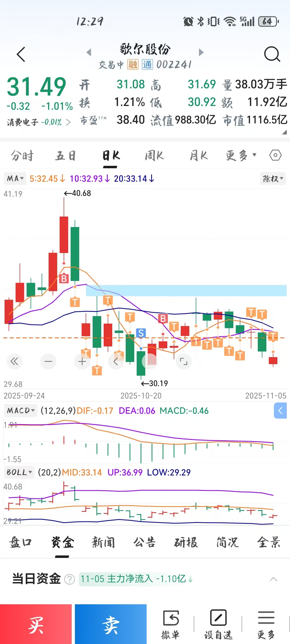
Task: Tap the stock name 歌尔股份
Action: [x=145, y=49]
